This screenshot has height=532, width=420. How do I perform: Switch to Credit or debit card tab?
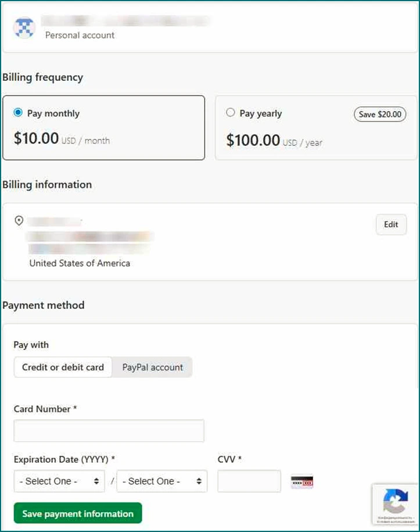click(x=63, y=367)
